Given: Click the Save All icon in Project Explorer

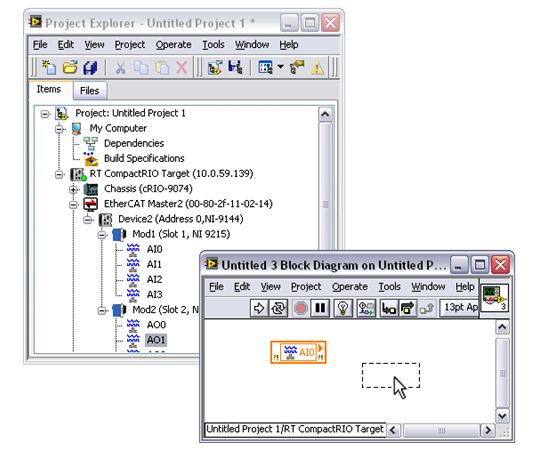Looking at the screenshot, I should click(x=90, y=67).
